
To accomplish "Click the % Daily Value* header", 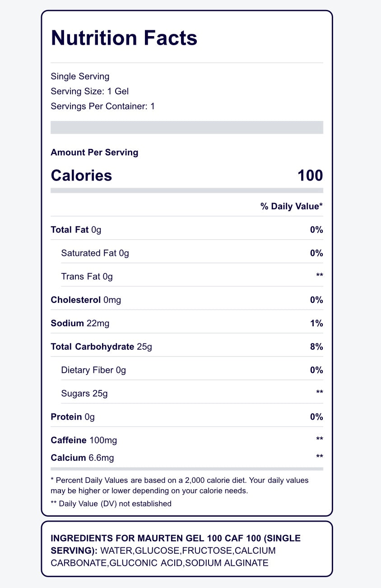I will (292, 206).
